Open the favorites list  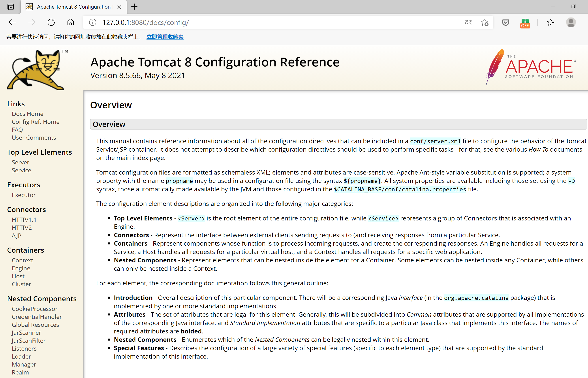550,22
